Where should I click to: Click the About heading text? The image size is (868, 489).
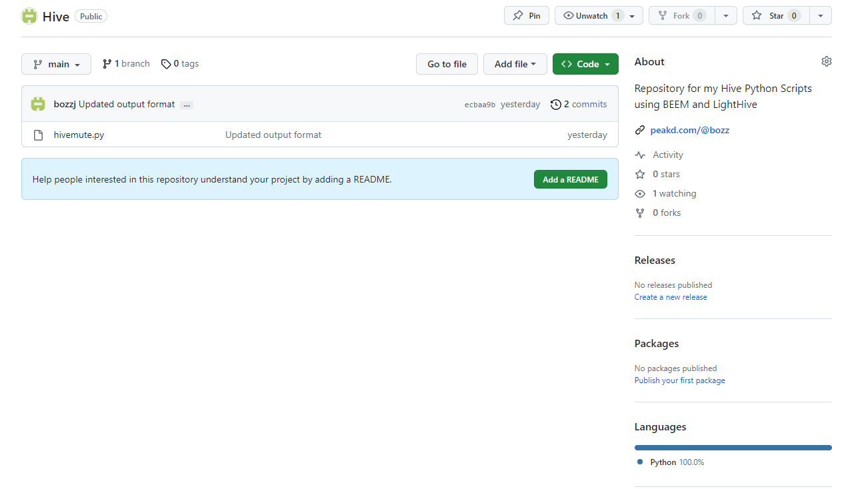point(649,61)
